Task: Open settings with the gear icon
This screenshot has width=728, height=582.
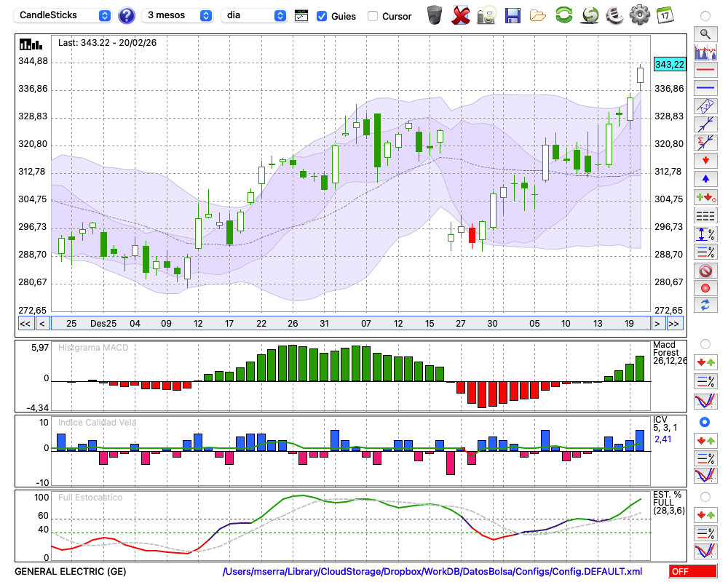Action: click(640, 15)
